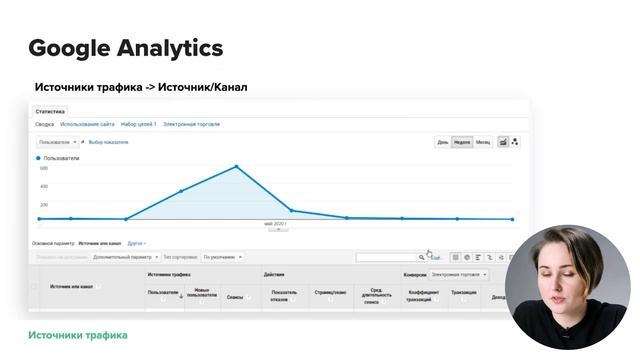The height and width of the screenshot is (360, 640).
Task: Click the Источники трафика footer caption
Action: [x=78, y=335]
